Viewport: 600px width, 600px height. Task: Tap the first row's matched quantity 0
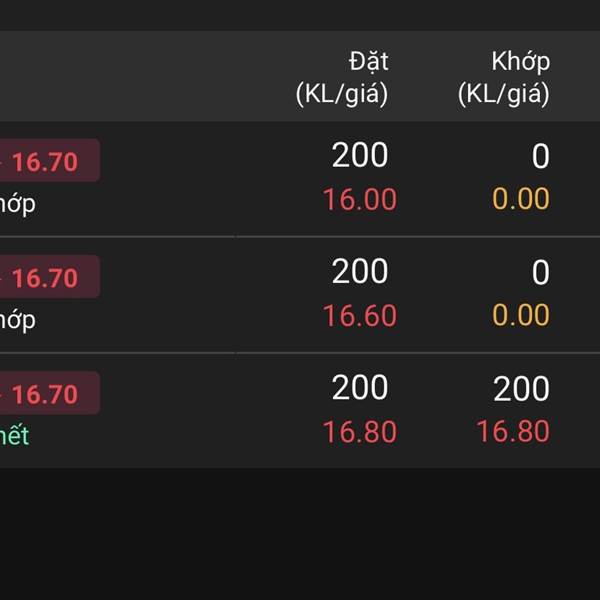[540, 156]
